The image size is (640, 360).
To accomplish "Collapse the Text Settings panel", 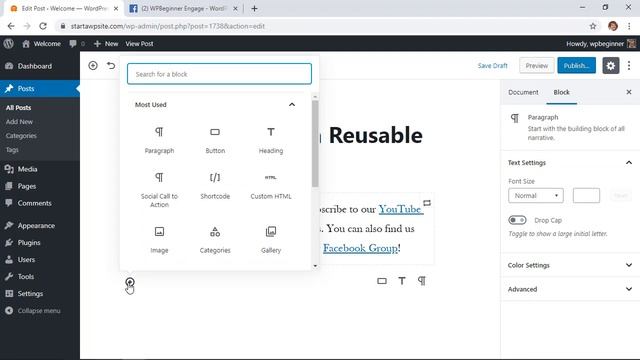I will pos(629,162).
